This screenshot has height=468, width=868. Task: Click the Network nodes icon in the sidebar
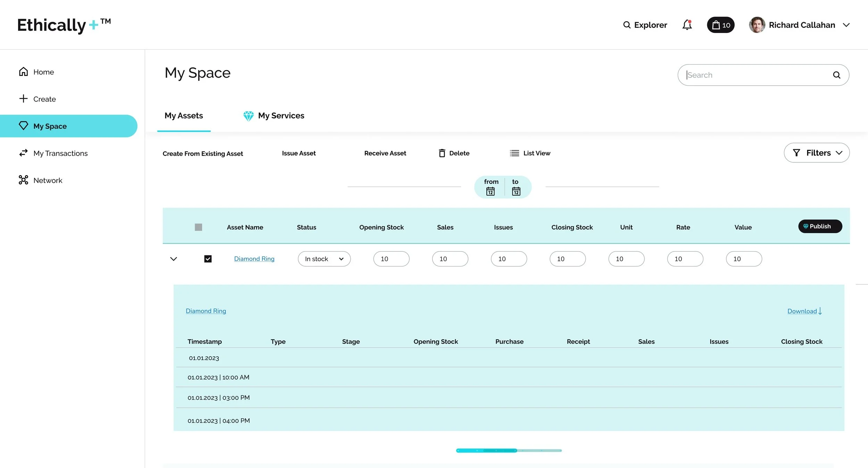[23, 180]
